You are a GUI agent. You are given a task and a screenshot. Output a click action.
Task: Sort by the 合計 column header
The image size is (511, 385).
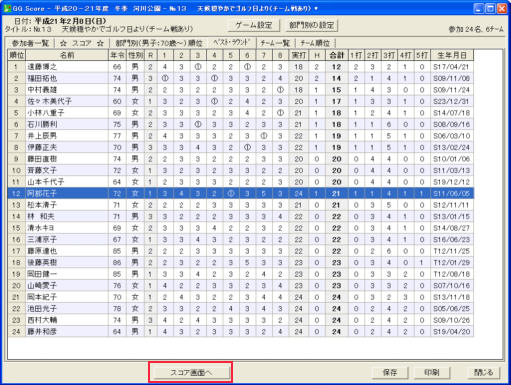tap(336, 55)
